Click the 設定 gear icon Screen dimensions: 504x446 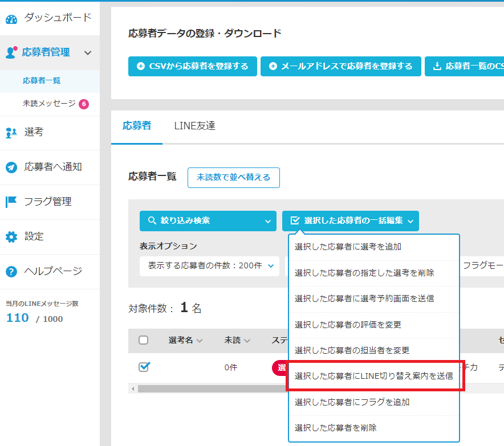[11, 236]
